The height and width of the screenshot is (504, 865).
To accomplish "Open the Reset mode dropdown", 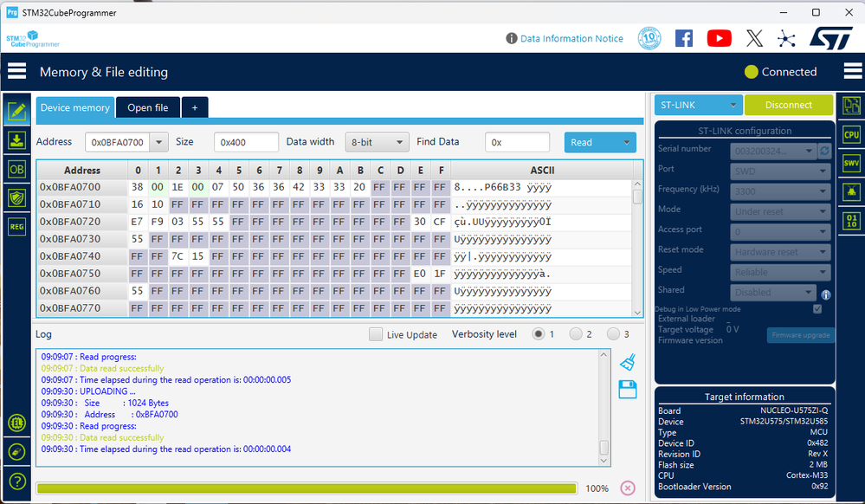I will point(781,252).
